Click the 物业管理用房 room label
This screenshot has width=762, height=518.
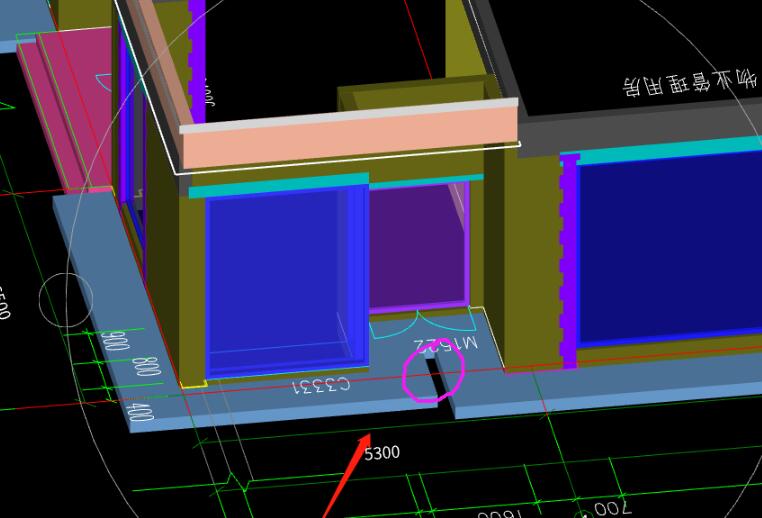click(690, 82)
